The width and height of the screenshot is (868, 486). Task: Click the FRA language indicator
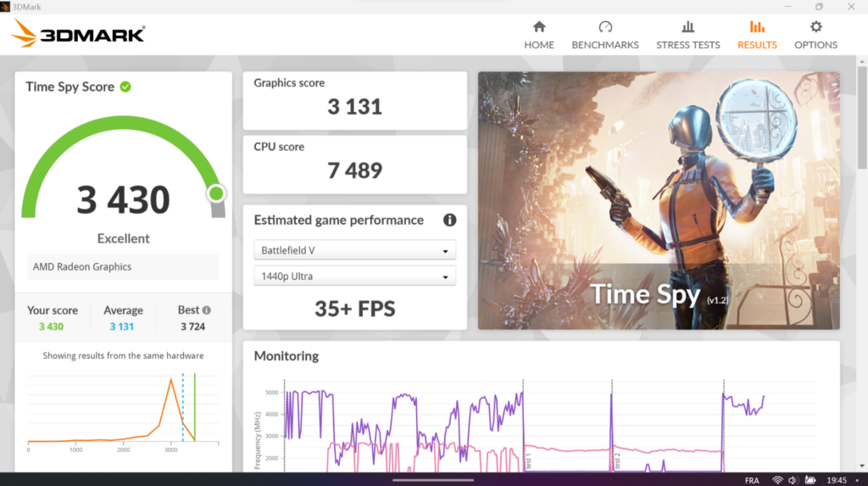point(752,480)
